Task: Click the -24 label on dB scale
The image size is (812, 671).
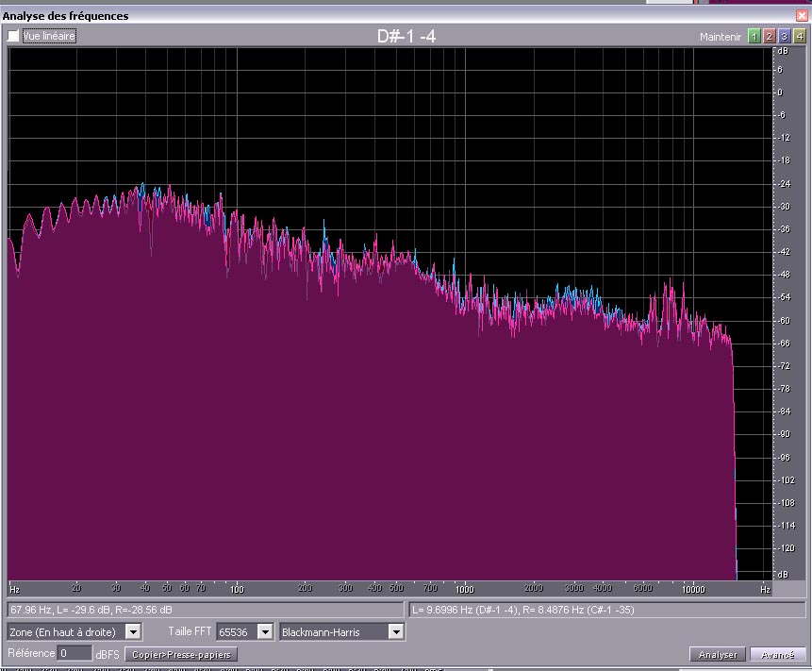Action: (x=784, y=183)
